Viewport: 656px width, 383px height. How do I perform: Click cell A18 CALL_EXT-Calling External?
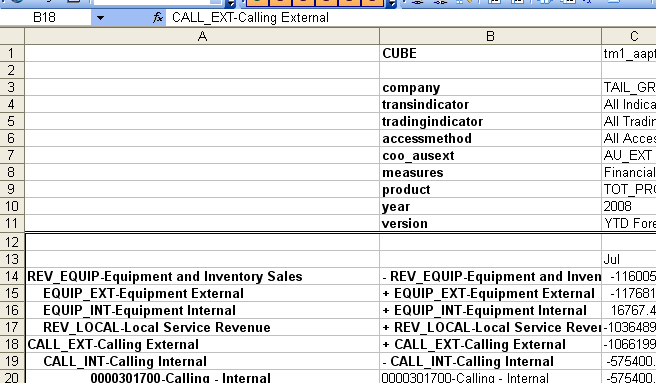pyautogui.click(x=202, y=344)
